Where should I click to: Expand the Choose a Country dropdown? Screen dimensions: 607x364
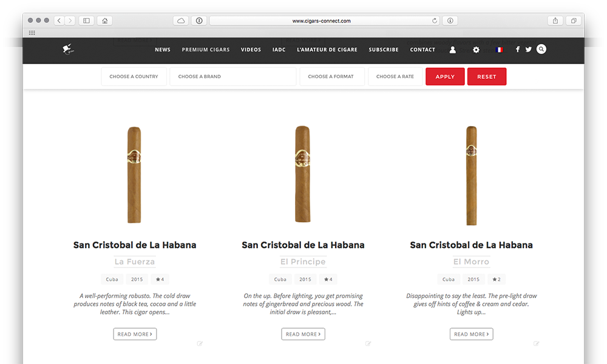(134, 76)
